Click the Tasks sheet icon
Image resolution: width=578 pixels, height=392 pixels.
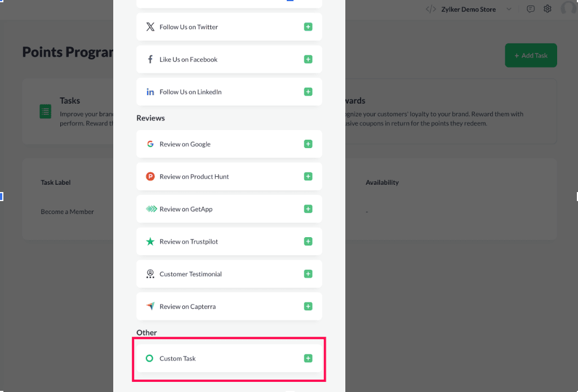[45, 112]
